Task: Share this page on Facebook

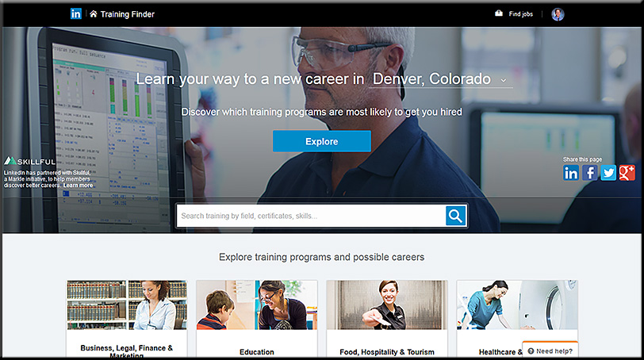Action: [x=590, y=173]
